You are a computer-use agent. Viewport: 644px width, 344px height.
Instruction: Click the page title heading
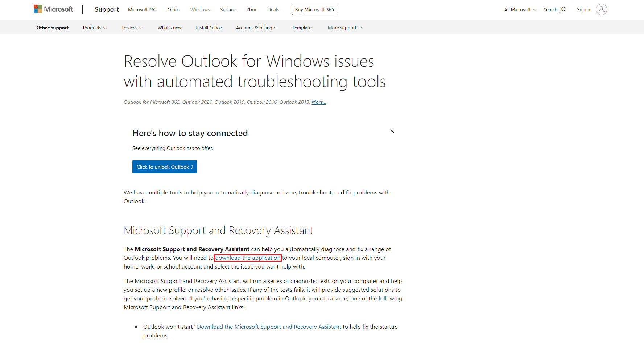tap(255, 71)
